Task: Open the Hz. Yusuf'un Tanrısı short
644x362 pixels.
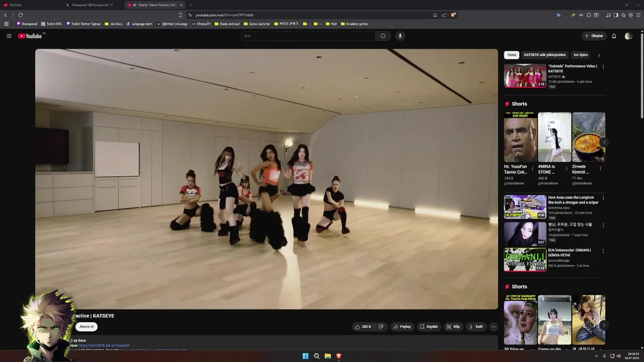Action: click(x=521, y=137)
